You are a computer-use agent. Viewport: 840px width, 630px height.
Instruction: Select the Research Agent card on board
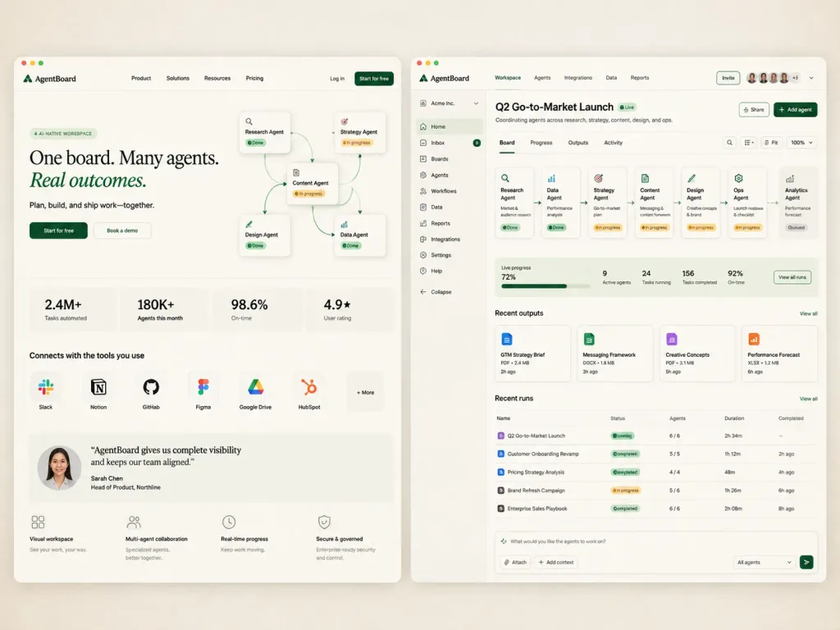pyautogui.click(x=514, y=203)
